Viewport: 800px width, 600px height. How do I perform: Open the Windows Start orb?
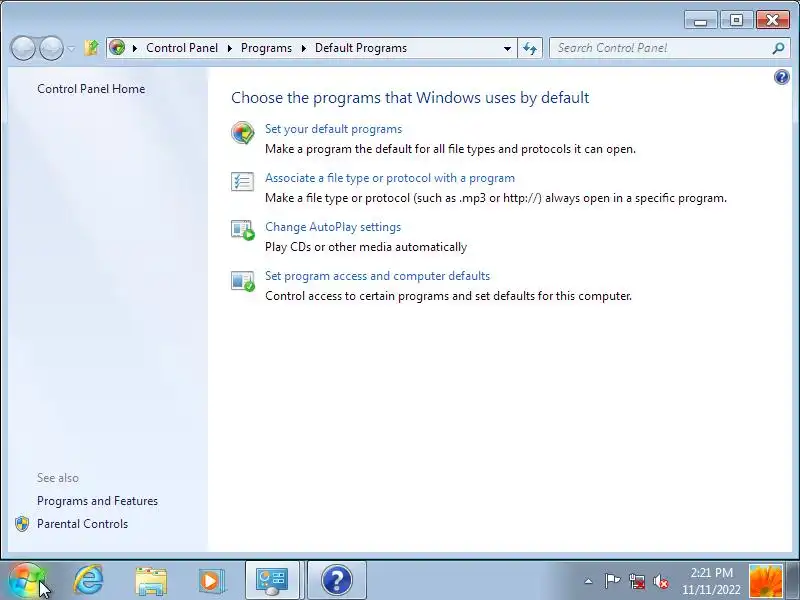[x=26, y=581]
